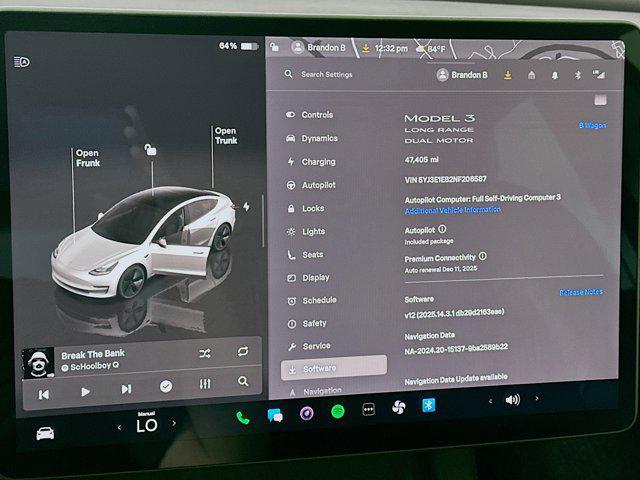Image resolution: width=640 pixels, height=480 pixels.
Task: Toggle repeat in media player
Action: (243, 351)
